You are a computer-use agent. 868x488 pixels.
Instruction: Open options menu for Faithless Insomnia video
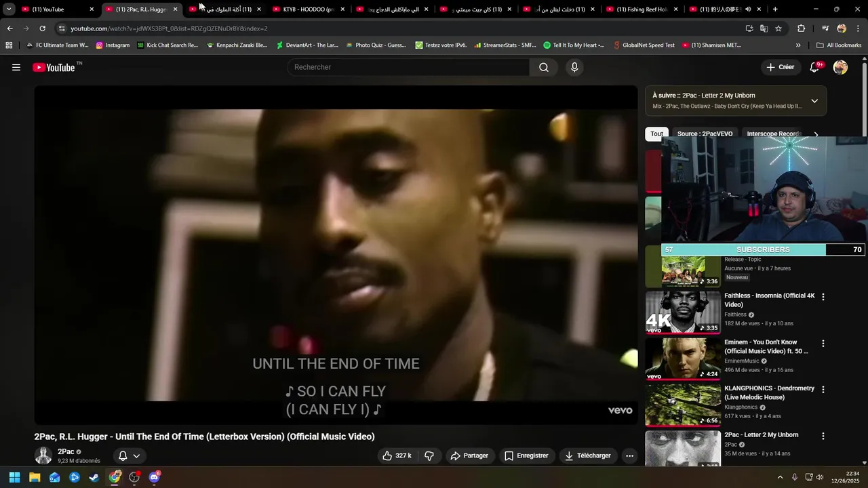point(823,297)
